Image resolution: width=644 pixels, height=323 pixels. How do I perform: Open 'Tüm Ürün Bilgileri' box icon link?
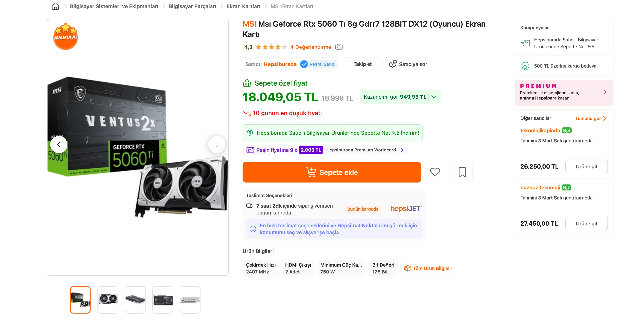[x=428, y=268]
